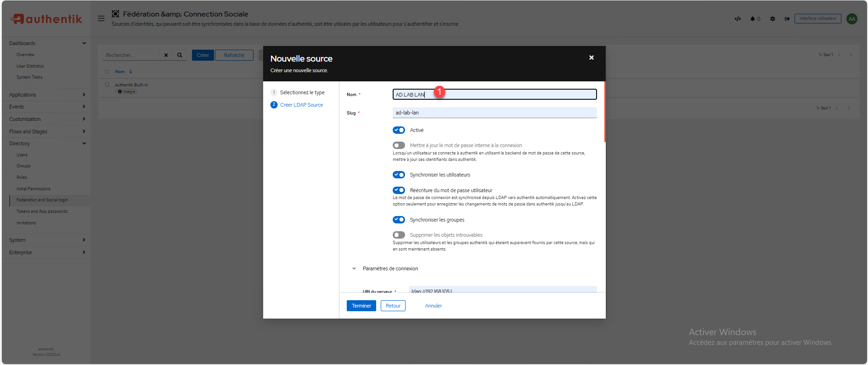Collapse Paramètres de connexion section

[x=354, y=268]
